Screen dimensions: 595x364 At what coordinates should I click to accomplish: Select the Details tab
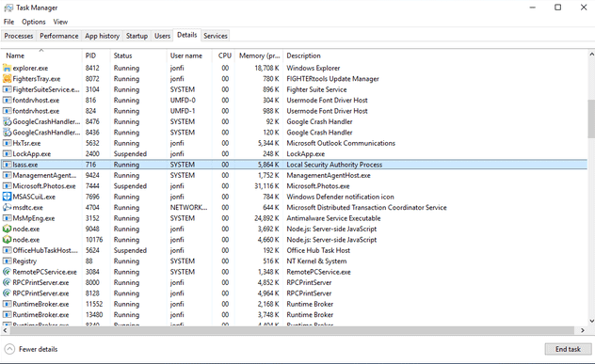187,35
